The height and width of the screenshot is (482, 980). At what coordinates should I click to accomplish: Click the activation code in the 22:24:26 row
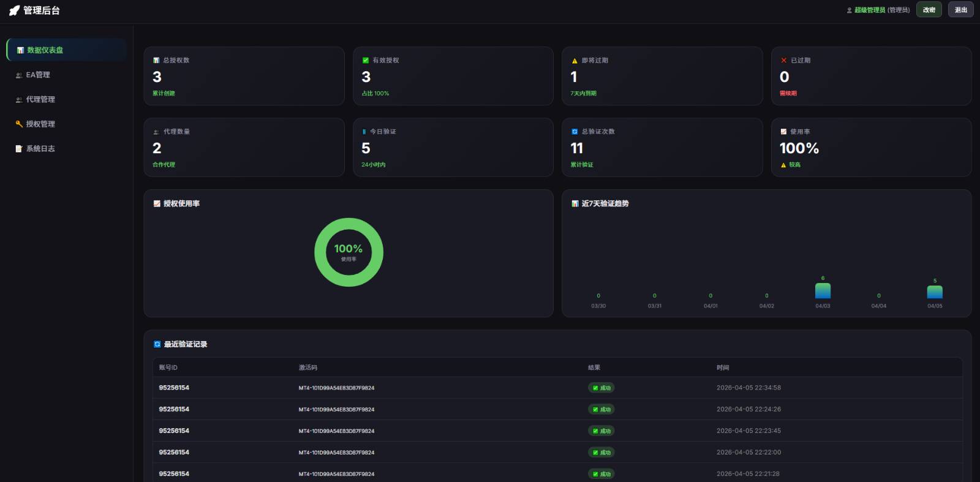pos(336,410)
